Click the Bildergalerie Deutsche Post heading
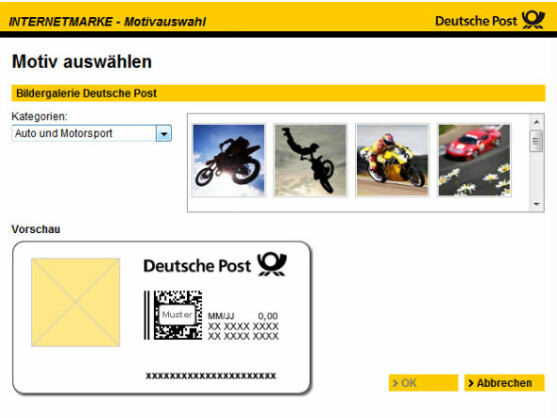Image resolution: width=557 pixels, height=418 pixels. click(86, 93)
